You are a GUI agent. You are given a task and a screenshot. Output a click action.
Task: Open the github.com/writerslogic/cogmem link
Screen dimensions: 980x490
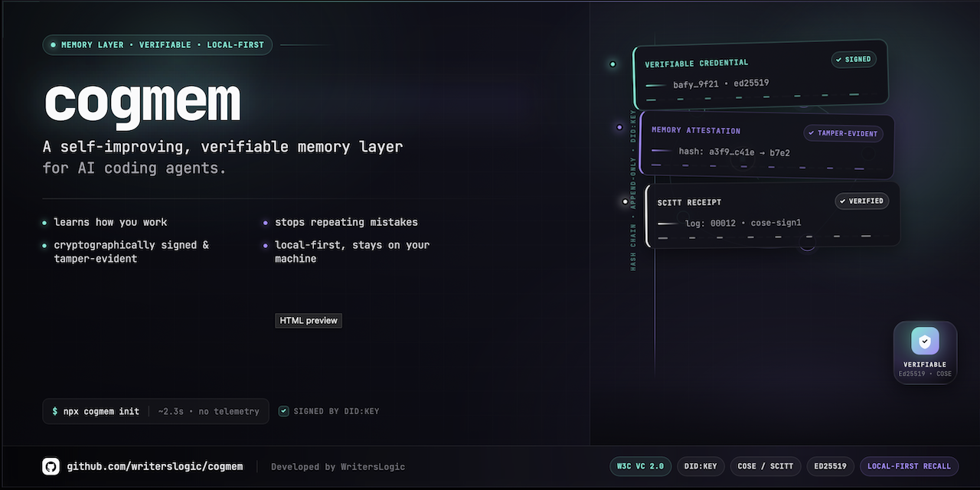pos(155,466)
